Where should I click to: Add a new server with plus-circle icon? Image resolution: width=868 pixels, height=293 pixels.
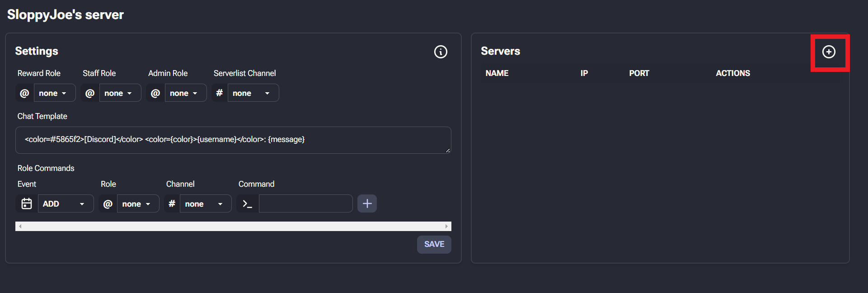click(x=829, y=52)
